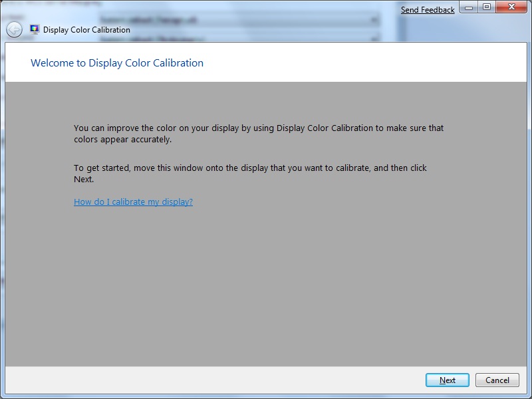Click the 'Welcome to Display Color Calibration' heading

pos(117,63)
